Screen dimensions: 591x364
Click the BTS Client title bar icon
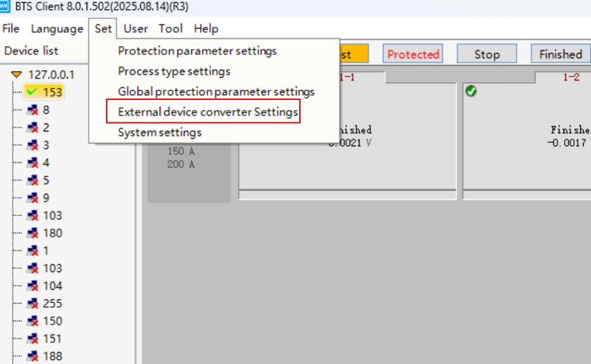[x=5, y=7]
